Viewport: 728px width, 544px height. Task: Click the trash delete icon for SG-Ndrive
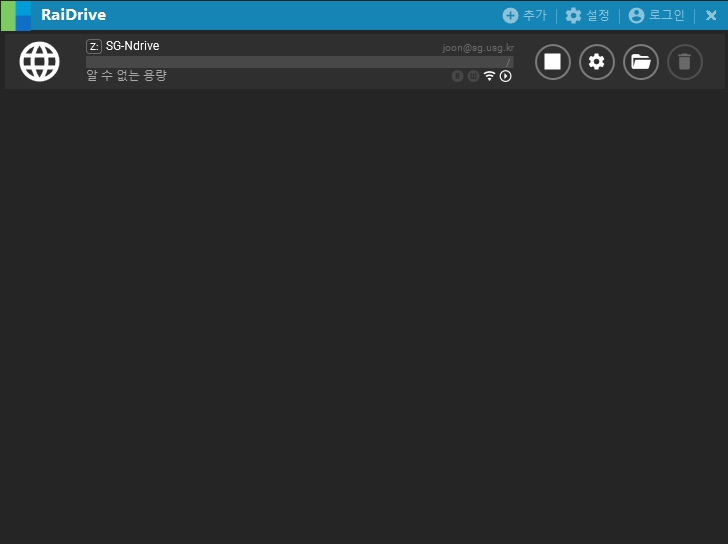(x=685, y=62)
